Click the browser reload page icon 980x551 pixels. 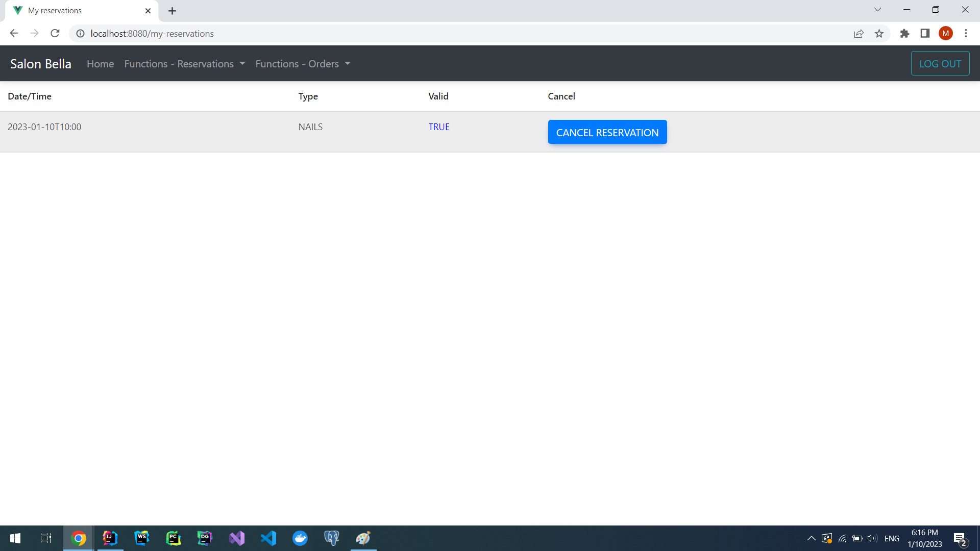point(55,34)
